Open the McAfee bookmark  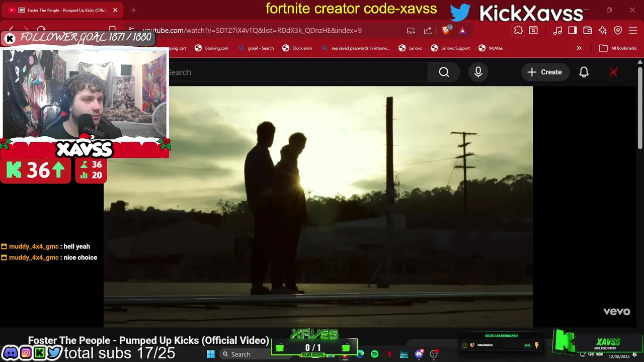(491, 48)
